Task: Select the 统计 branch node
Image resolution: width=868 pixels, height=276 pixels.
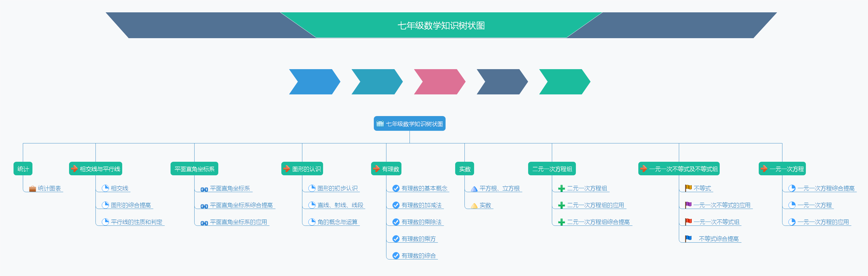Action: point(23,169)
